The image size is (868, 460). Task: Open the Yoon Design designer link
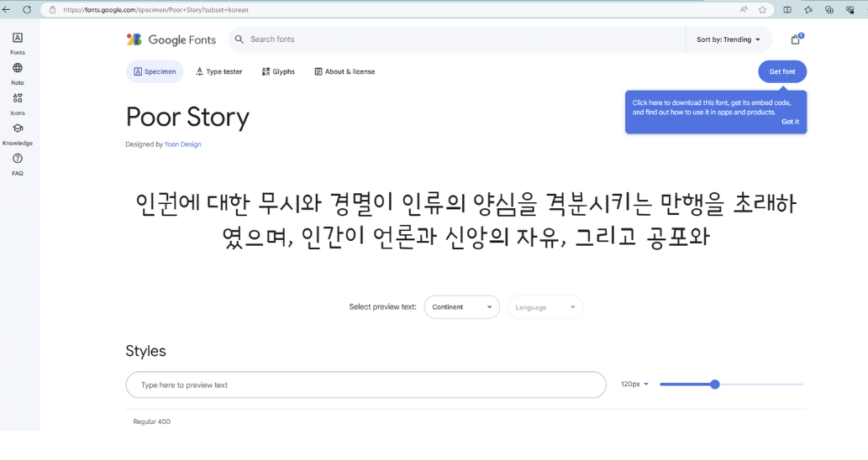(x=182, y=144)
